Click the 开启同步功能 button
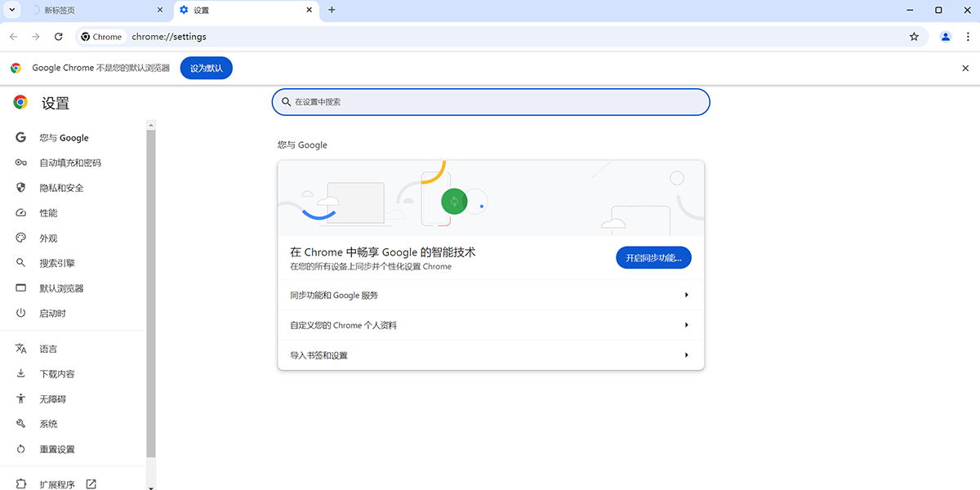 (653, 256)
